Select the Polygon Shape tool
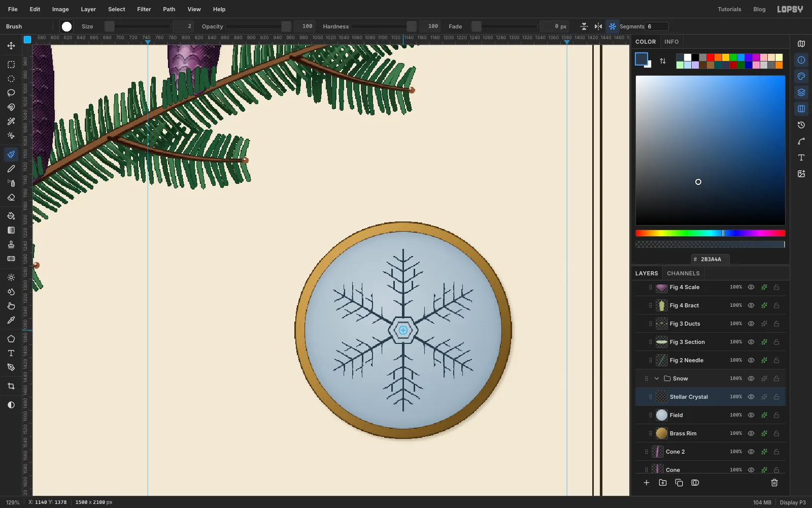 (x=11, y=339)
